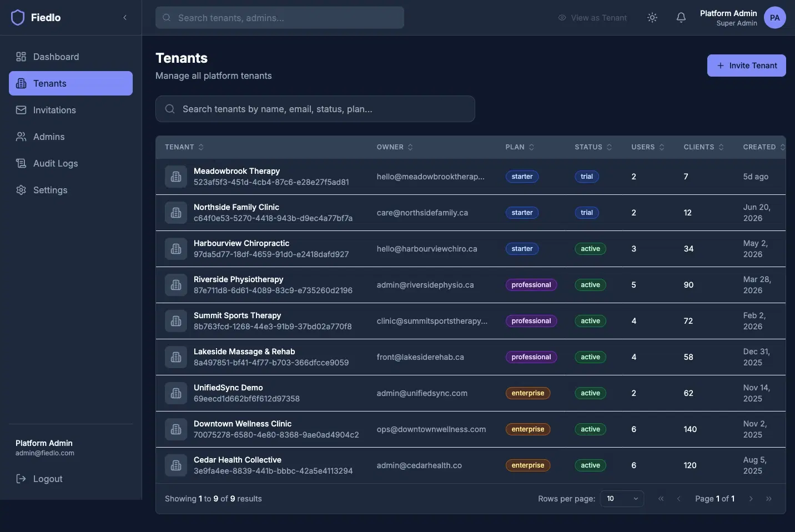Click the Fiedlo shield logo
795x532 pixels.
tap(18, 18)
